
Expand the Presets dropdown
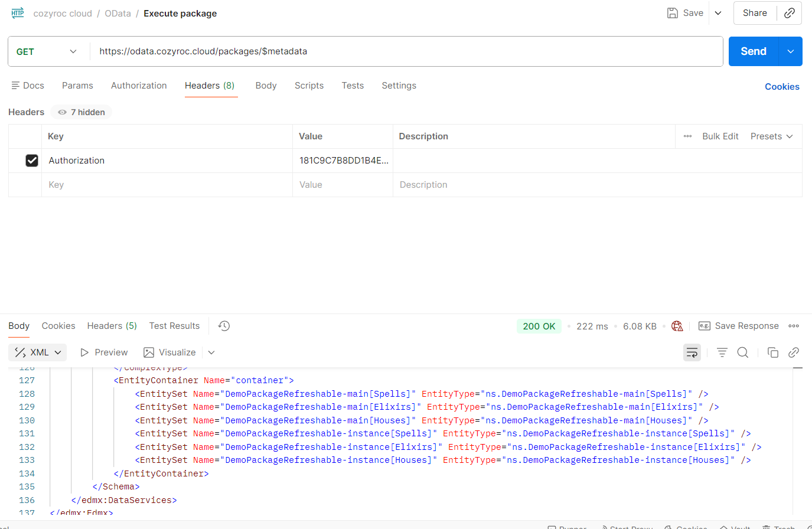(x=771, y=136)
